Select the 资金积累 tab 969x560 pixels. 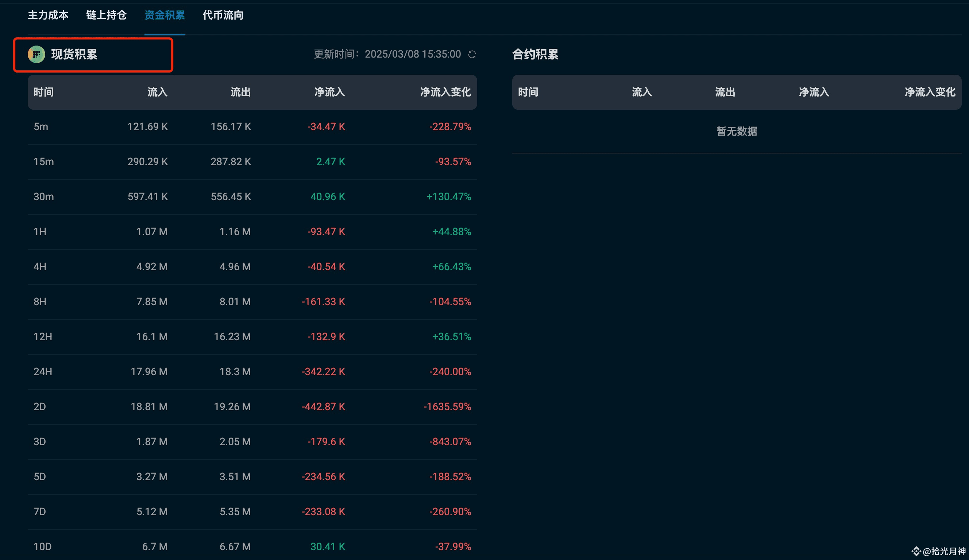tap(165, 15)
